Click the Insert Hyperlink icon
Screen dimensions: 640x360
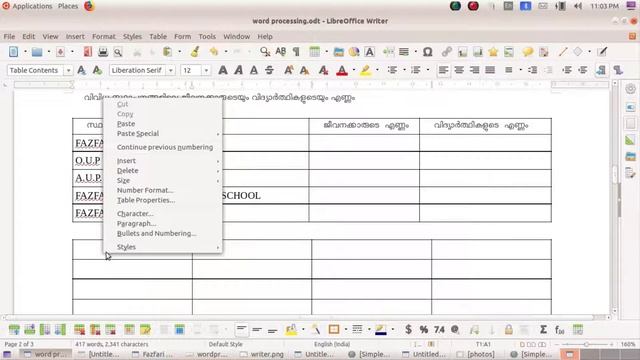click(447, 52)
